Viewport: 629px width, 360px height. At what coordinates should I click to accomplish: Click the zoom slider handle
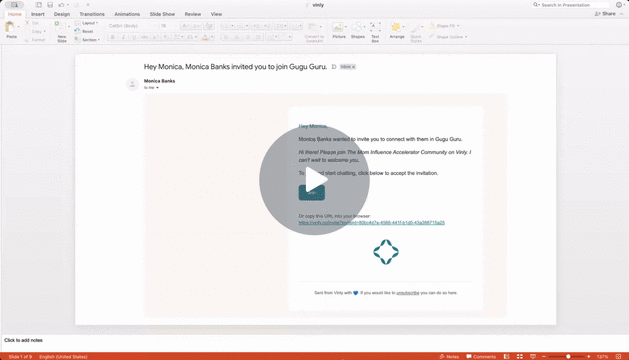click(x=568, y=356)
